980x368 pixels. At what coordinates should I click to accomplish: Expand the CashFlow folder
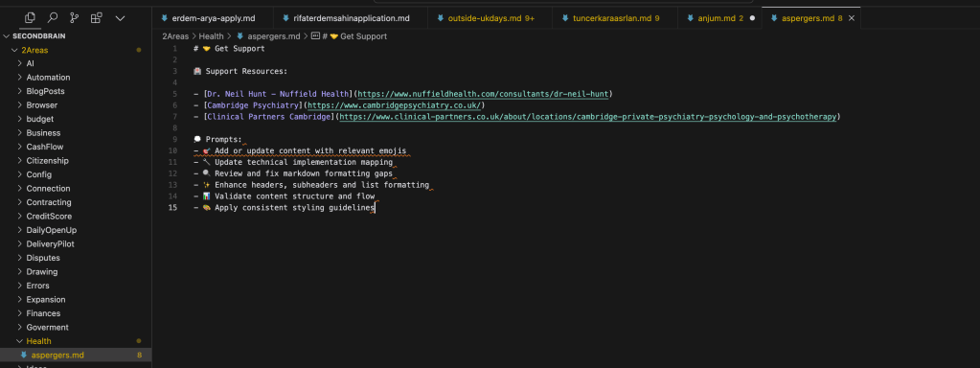[x=44, y=147]
